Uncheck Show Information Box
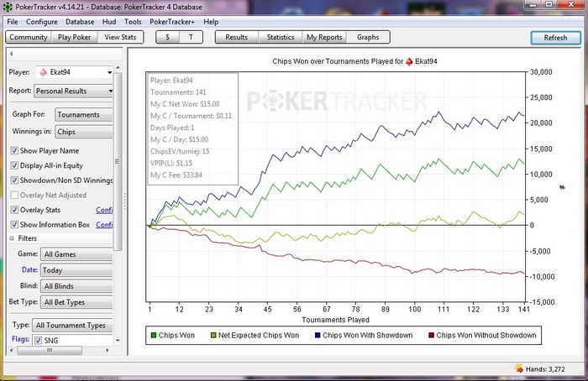The image size is (588, 381). coord(14,224)
